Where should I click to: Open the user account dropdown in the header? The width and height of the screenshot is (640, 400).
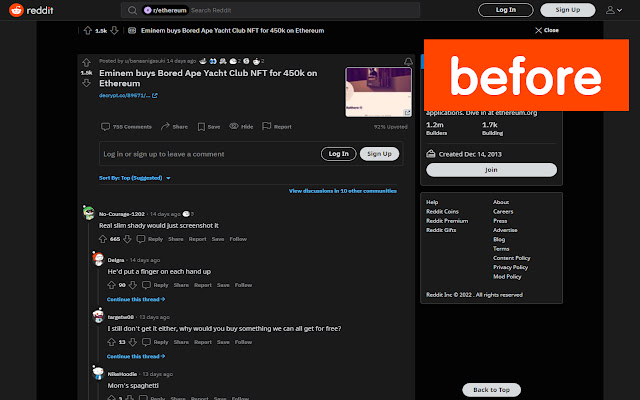click(613, 10)
